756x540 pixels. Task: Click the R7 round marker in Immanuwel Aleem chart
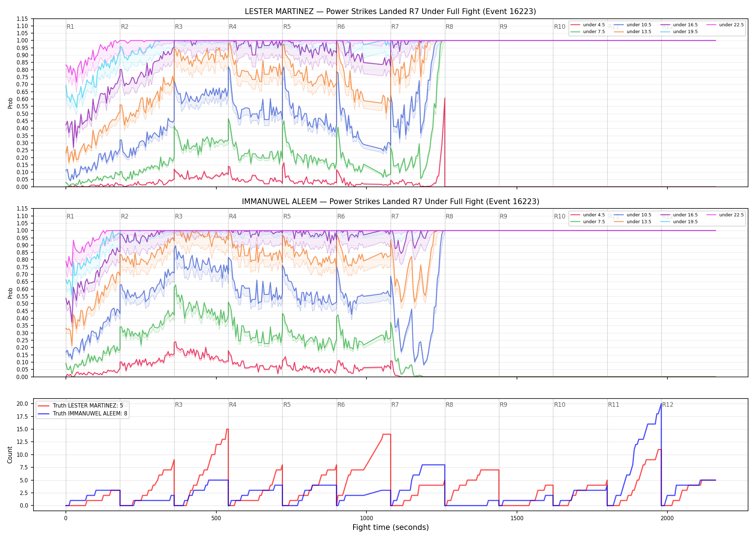pyautogui.click(x=395, y=216)
